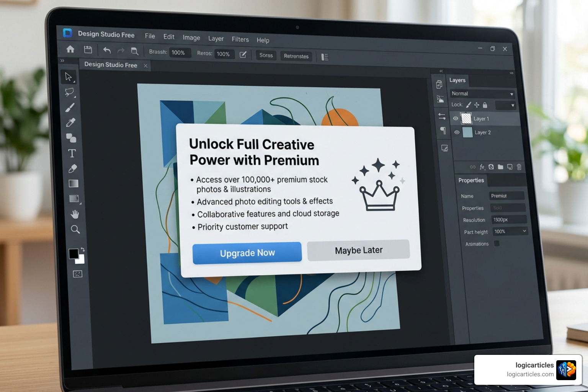Select the Lasso tool
The image size is (588, 392).
[70, 92]
